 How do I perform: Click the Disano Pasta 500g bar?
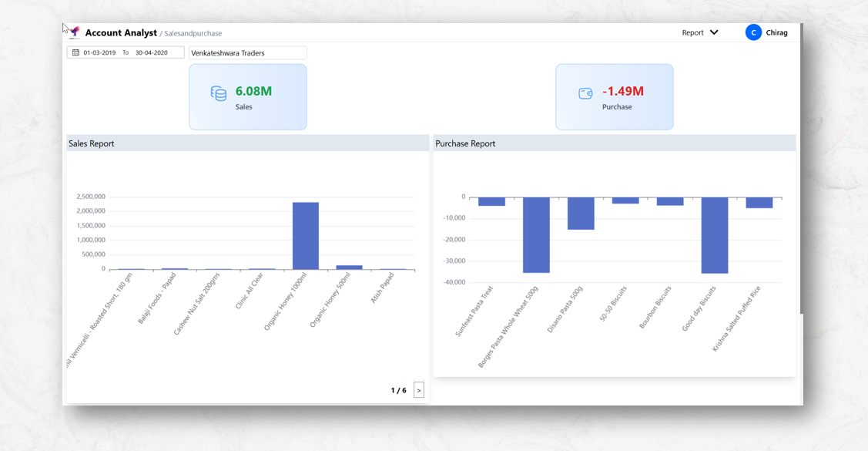(x=581, y=213)
